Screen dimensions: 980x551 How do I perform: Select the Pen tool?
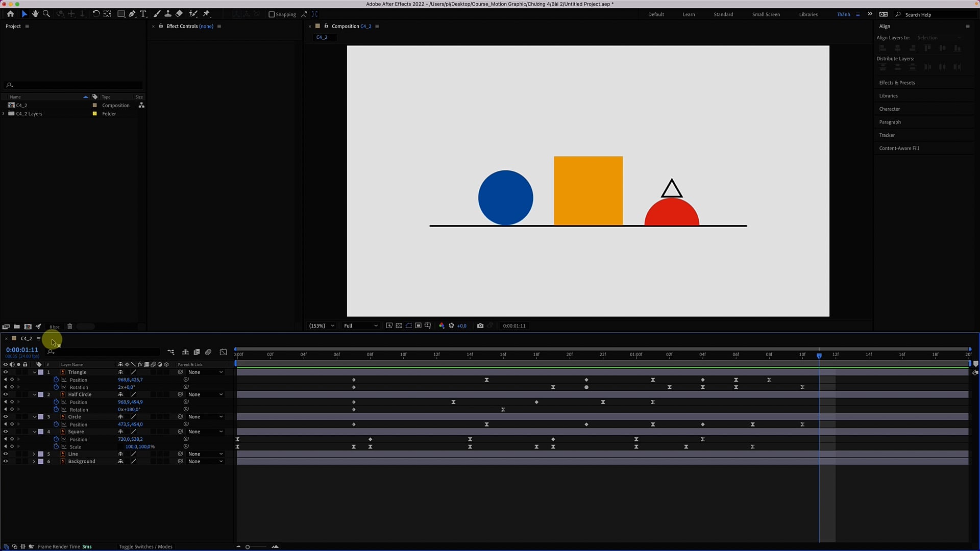pyautogui.click(x=132, y=14)
